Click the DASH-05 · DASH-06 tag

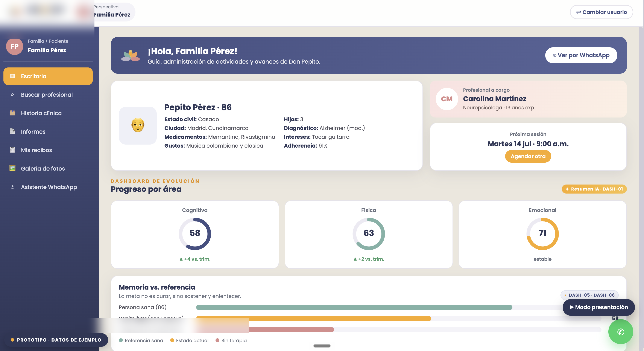click(589, 295)
